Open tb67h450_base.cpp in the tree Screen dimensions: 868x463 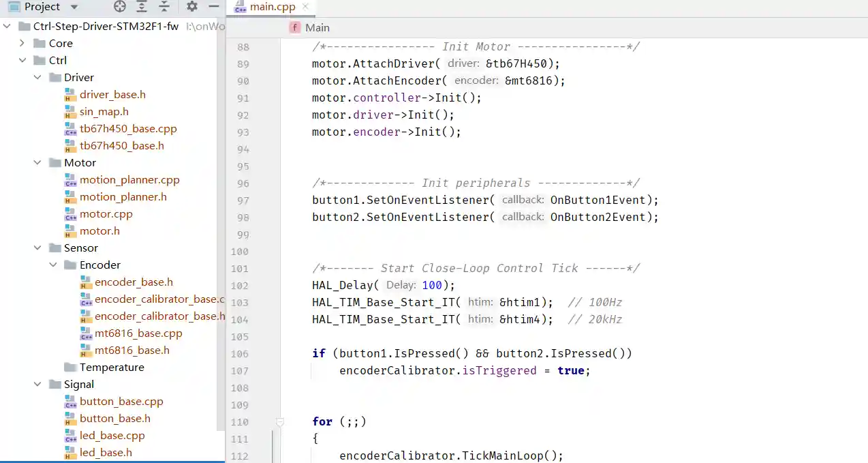128,129
